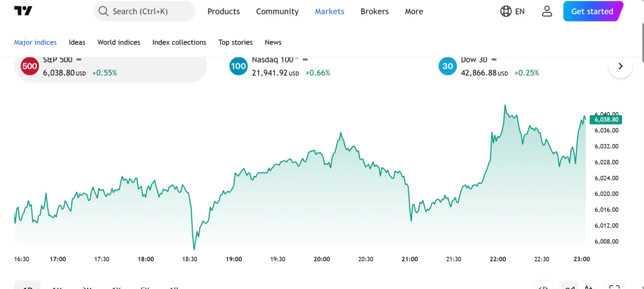Viewport: 644px width, 289px height.
Task: Open the Index collections tab
Action: pyautogui.click(x=179, y=42)
